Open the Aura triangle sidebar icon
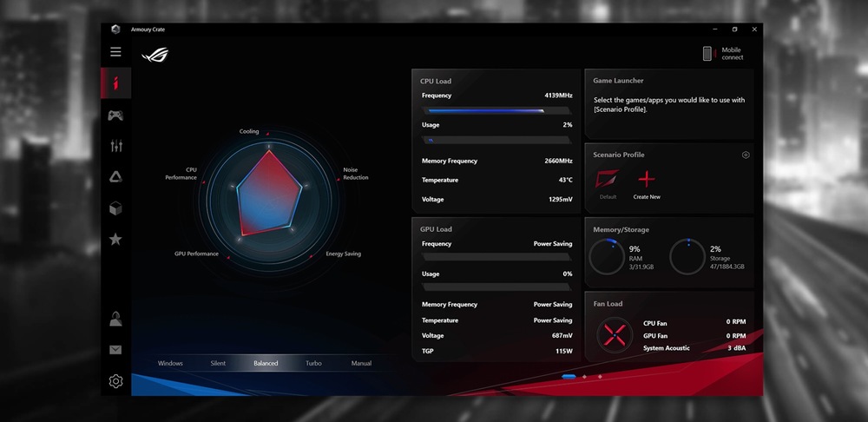Image resolution: width=868 pixels, height=422 pixels. [x=115, y=177]
